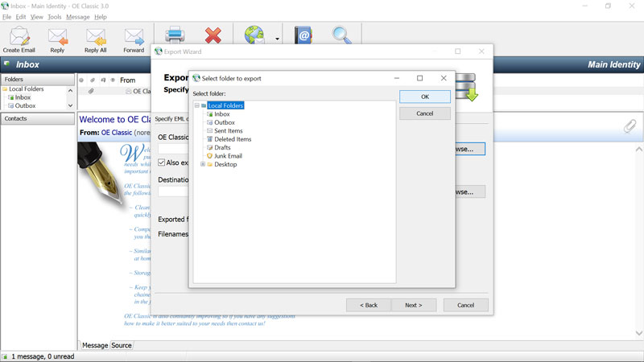The image size is (644, 362).
Task: Expand the Desktop folder node
Action: (203, 164)
